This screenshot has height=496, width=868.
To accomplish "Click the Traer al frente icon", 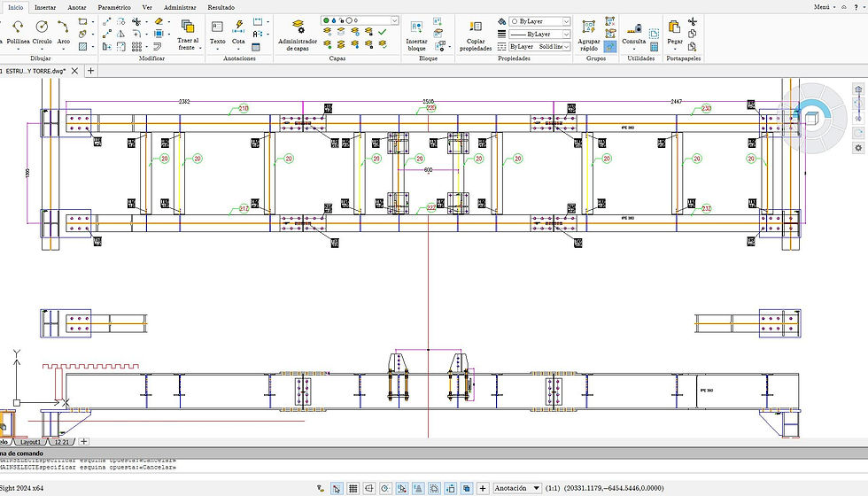I will pos(188,27).
